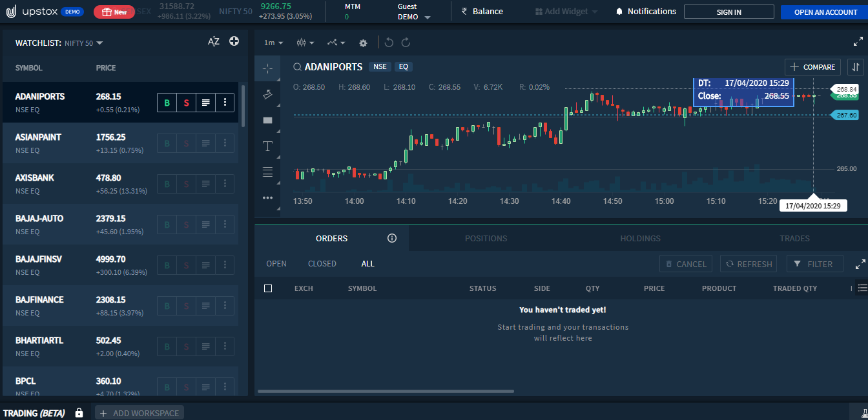Tick the select-all orders checkbox
This screenshot has width=868, height=420.
point(268,288)
